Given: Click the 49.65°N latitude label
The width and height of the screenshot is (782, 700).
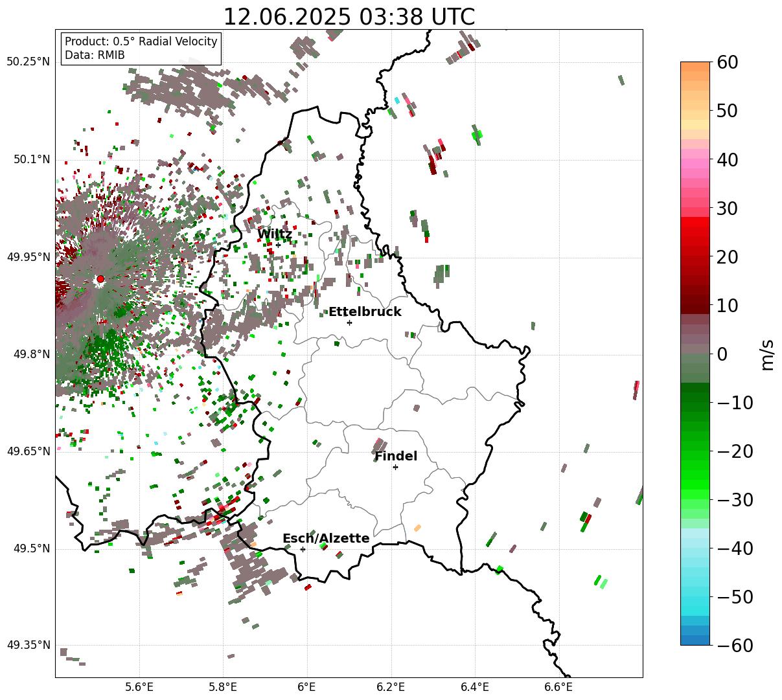Looking at the screenshot, I should (28, 451).
